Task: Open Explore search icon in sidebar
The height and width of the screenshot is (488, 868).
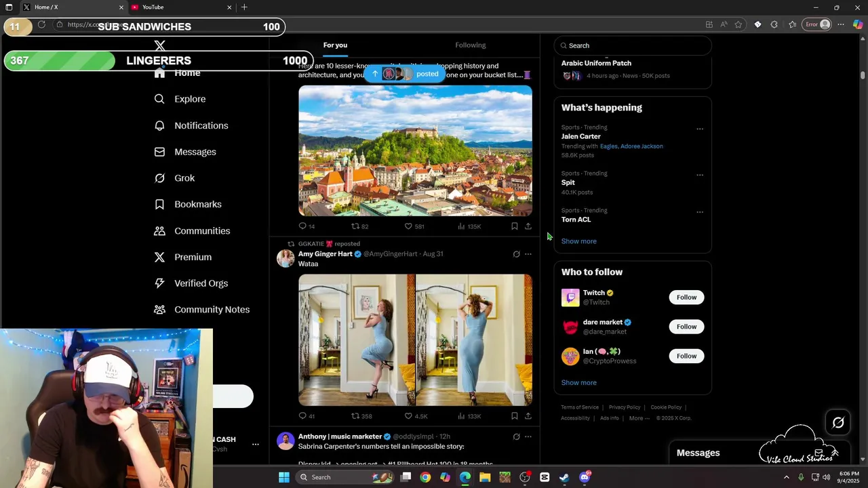Action: click(x=159, y=99)
